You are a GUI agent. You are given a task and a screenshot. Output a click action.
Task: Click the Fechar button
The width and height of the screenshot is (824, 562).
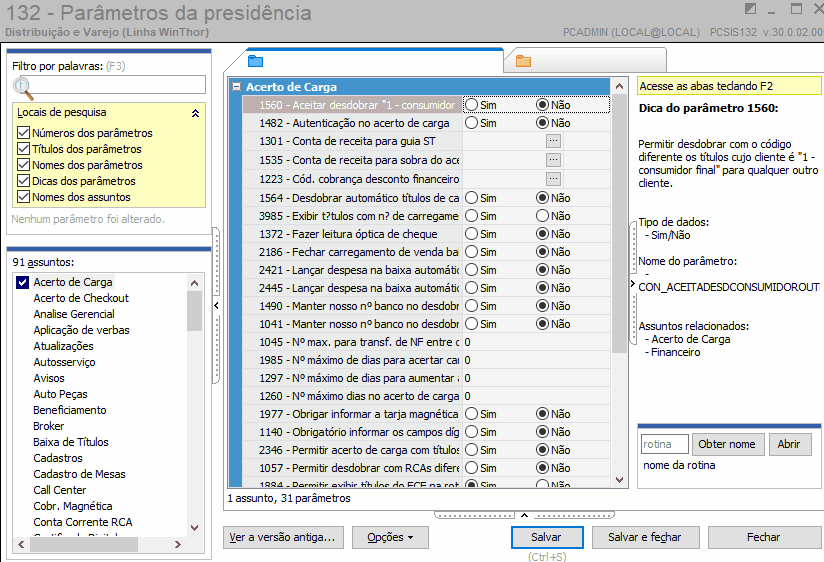click(764, 537)
